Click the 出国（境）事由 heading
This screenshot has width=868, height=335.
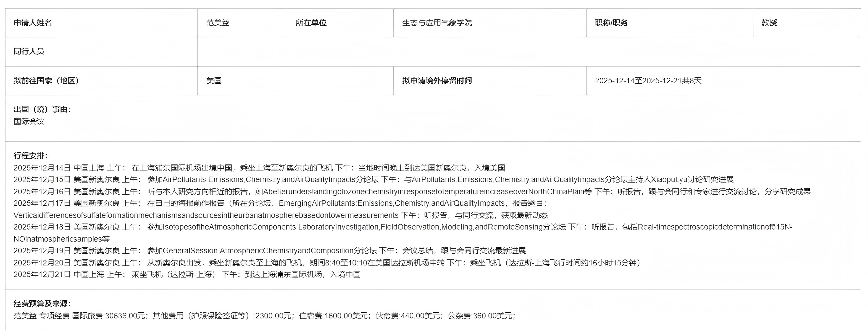click(42, 109)
